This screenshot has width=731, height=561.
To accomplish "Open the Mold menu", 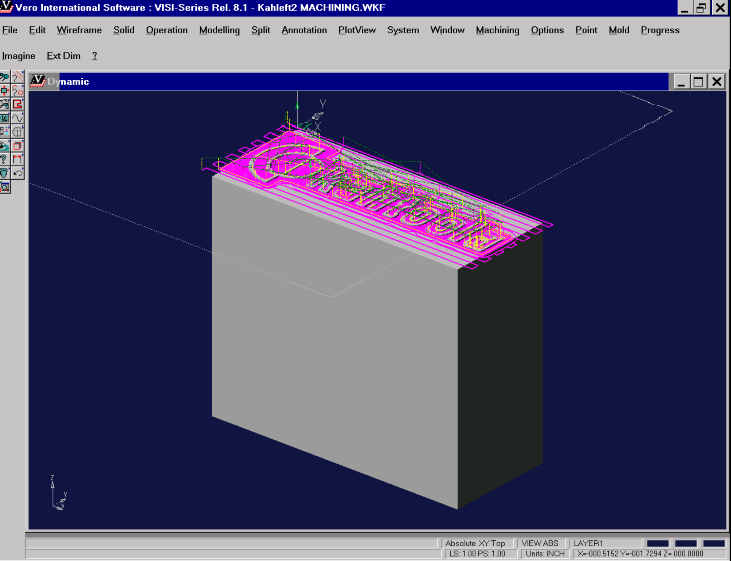I will click(x=619, y=30).
